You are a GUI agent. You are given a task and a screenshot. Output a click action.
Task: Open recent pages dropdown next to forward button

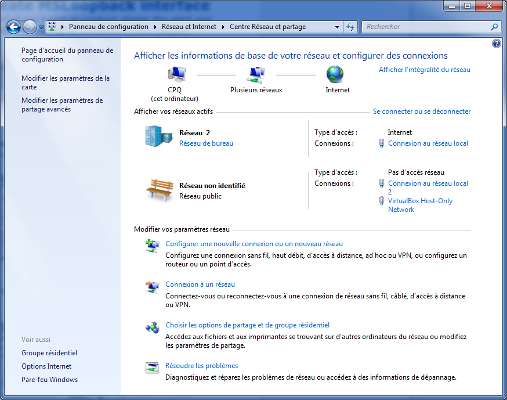tap(41, 27)
